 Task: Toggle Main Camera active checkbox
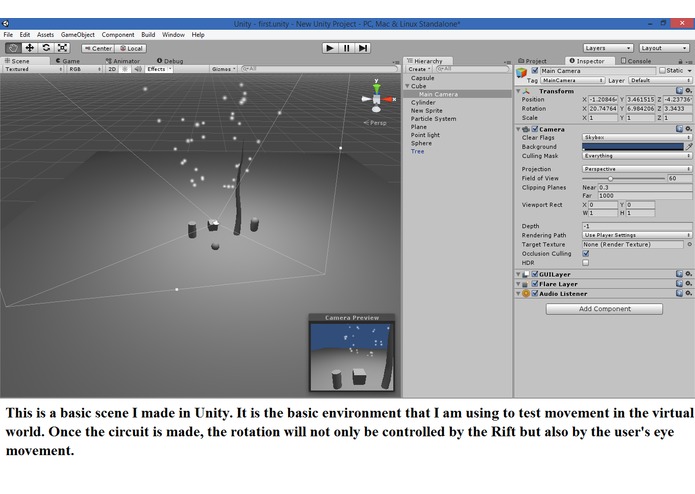(x=535, y=70)
